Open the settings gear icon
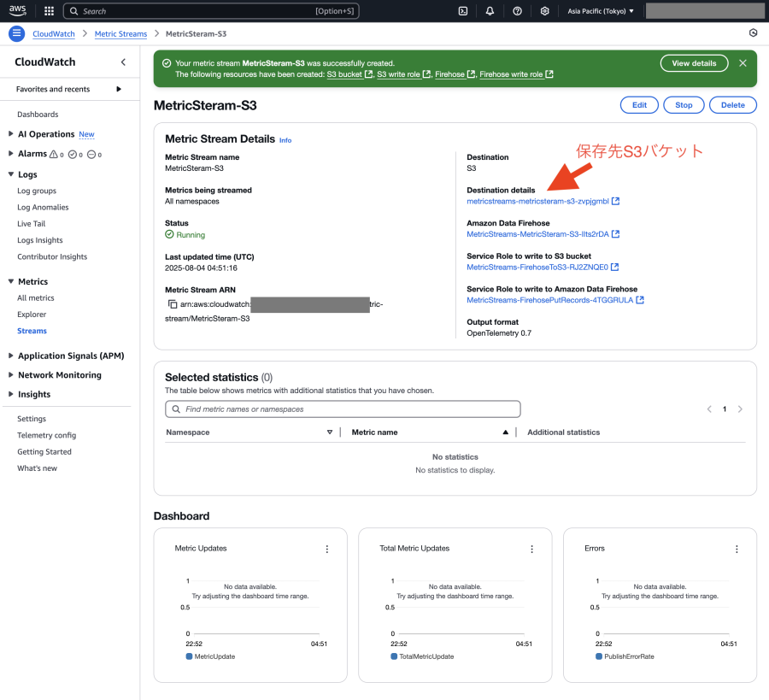The width and height of the screenshot is (769, 700). pos(545,11)
